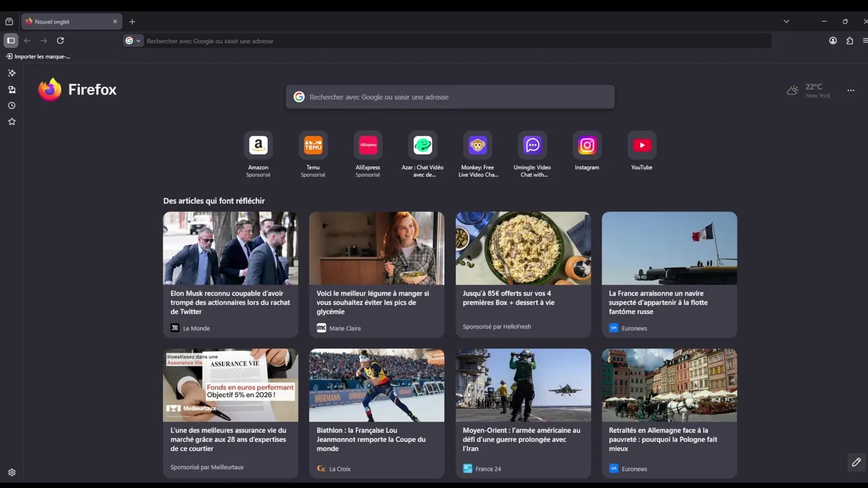Click the pencil customize page icon
Image resolution: width=868 pixels, height=488 pixels.
coord(856,462)
